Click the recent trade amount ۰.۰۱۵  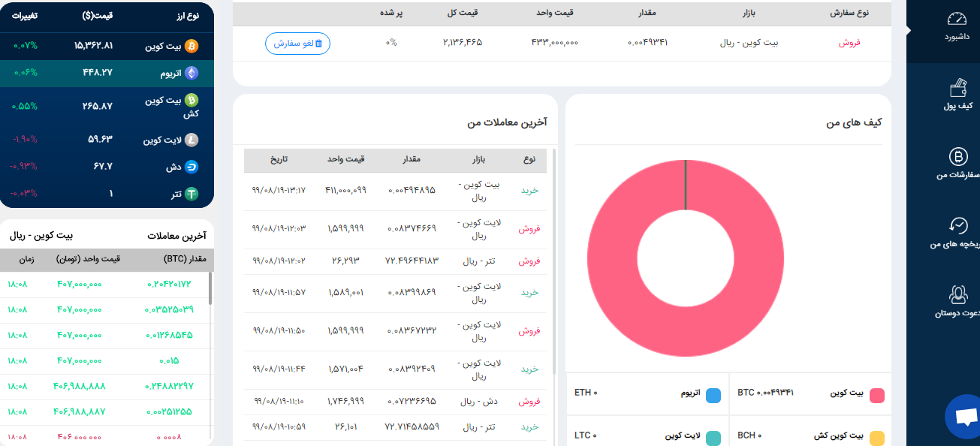(169, 360)
